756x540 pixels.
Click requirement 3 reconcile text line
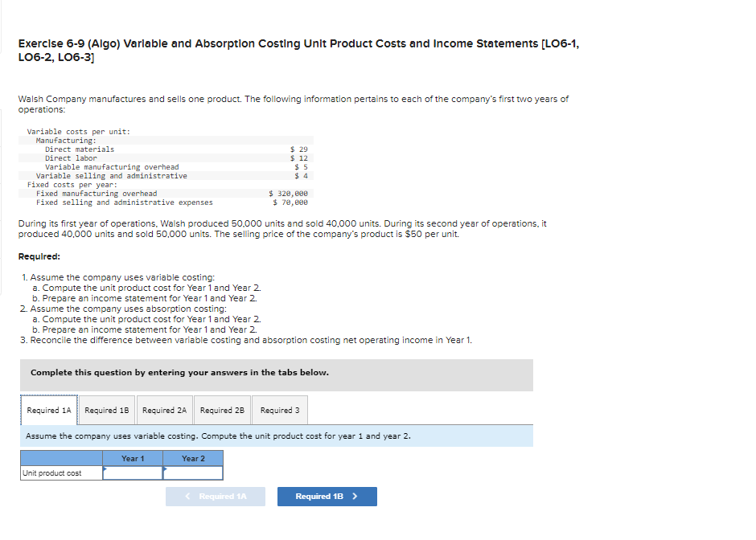(x=246, y=340)
